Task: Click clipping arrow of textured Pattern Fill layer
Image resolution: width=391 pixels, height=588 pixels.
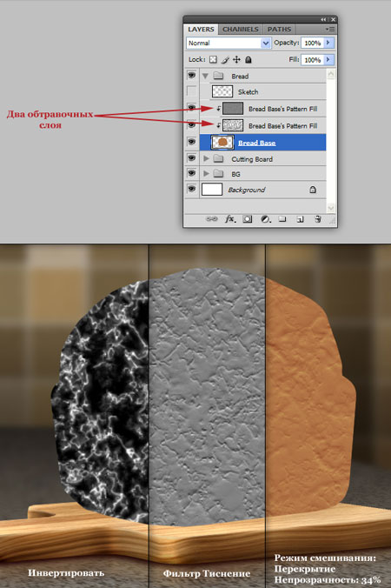Action: [x=218, y=125]
